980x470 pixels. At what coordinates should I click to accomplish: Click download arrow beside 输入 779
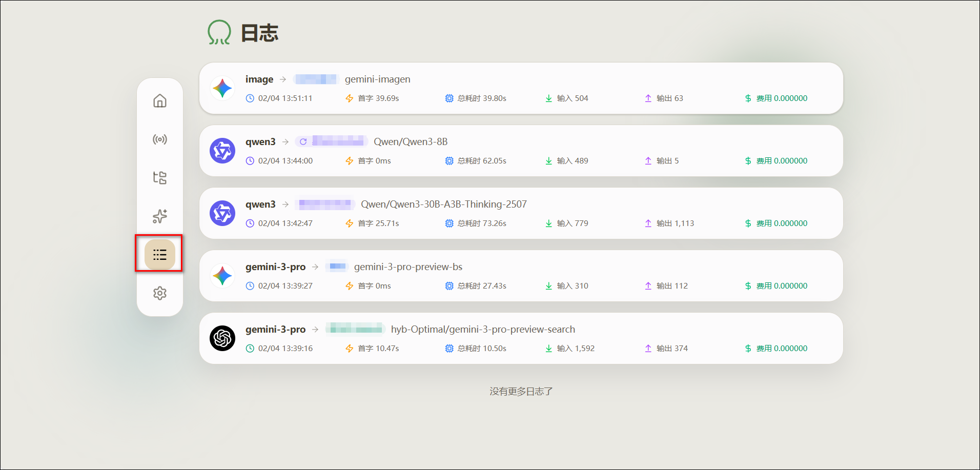click(548, 223)
